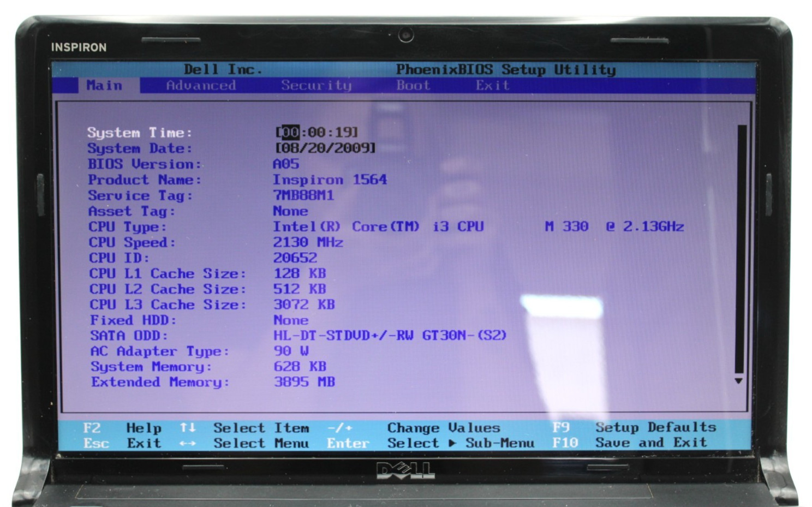812x507 pixels.
Task: Open the Boot tab
Action: (x=413, y=86)
